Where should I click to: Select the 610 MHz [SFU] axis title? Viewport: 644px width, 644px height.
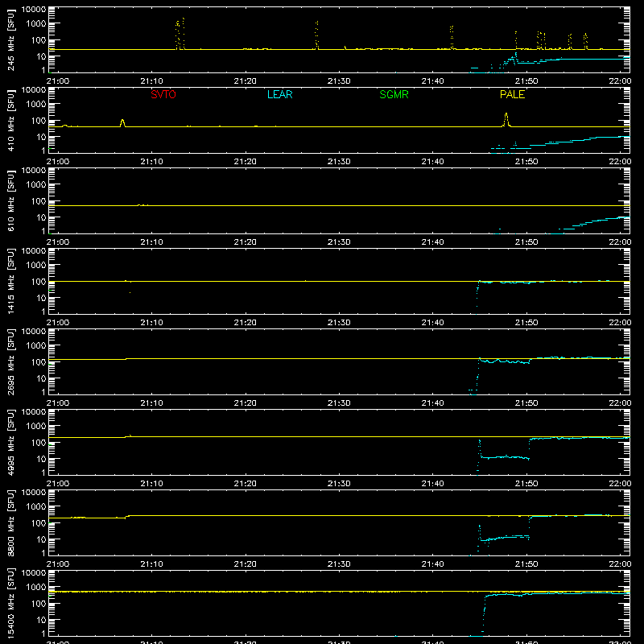pyautogui.click(x=11, y=200)
